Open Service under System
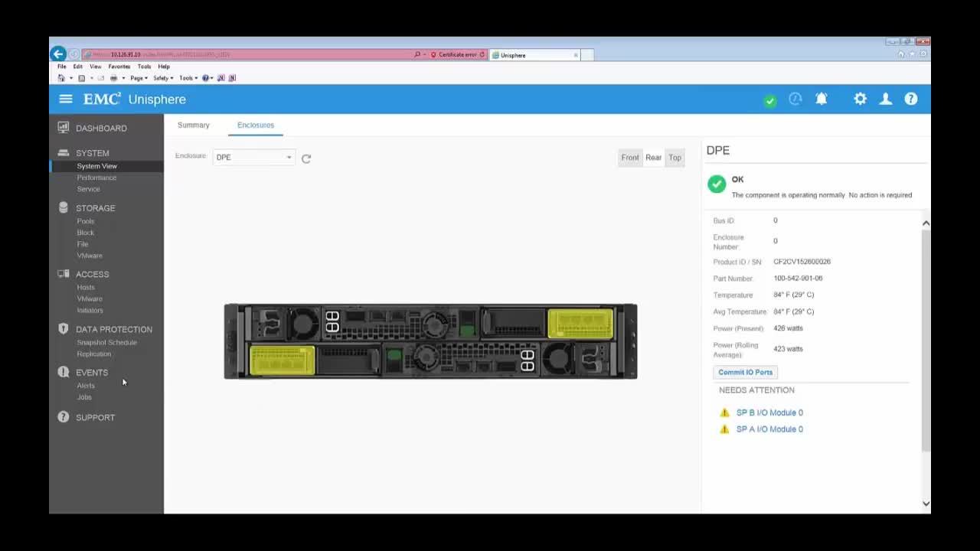 (x=88, y=189)
